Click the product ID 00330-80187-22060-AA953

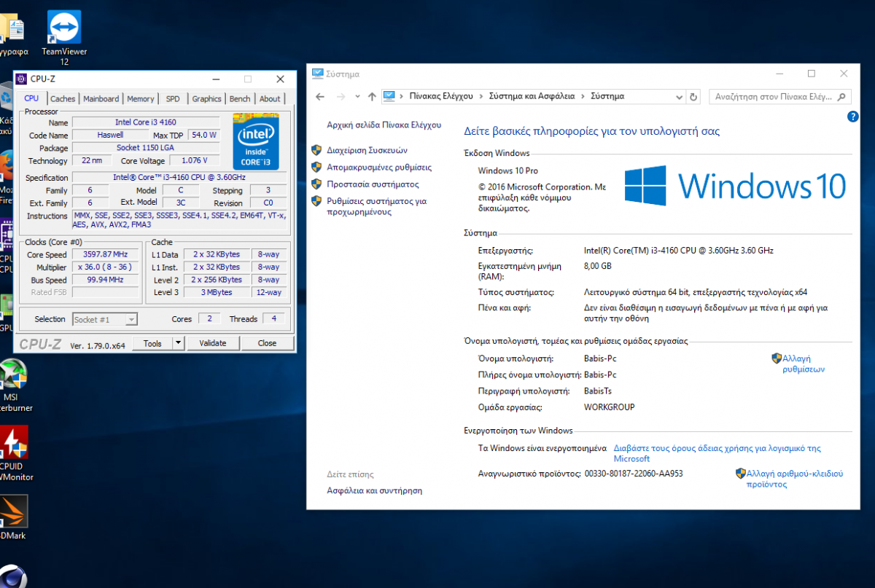coord(634,474)
